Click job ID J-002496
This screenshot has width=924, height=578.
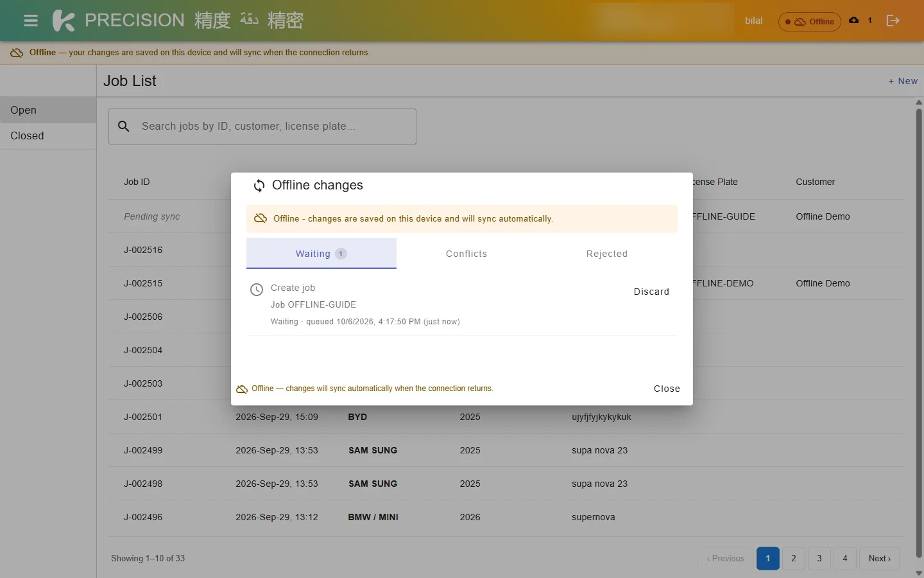(x=143, y=517)
